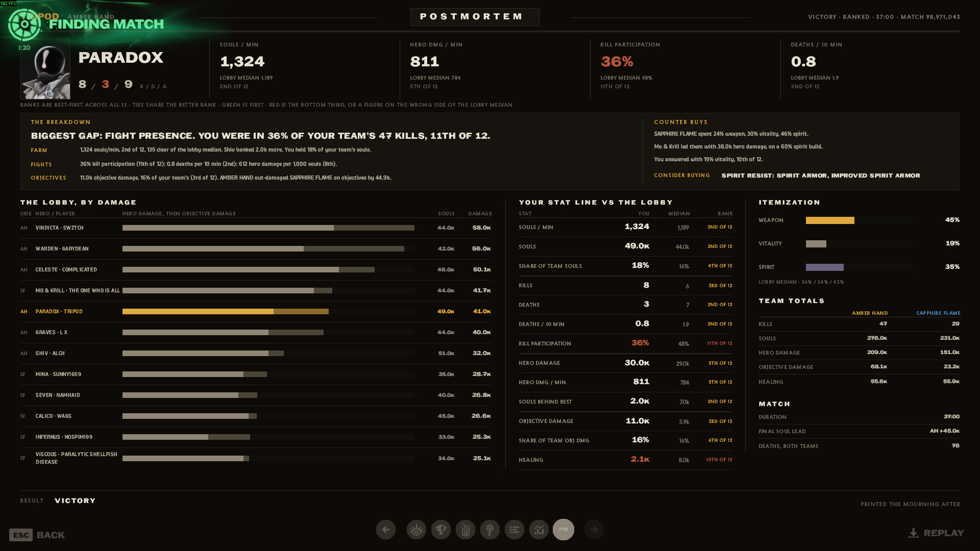Open the trophy page in the bottom nav
This screenshot has width=980, height=551.
[x=441, y=530]
